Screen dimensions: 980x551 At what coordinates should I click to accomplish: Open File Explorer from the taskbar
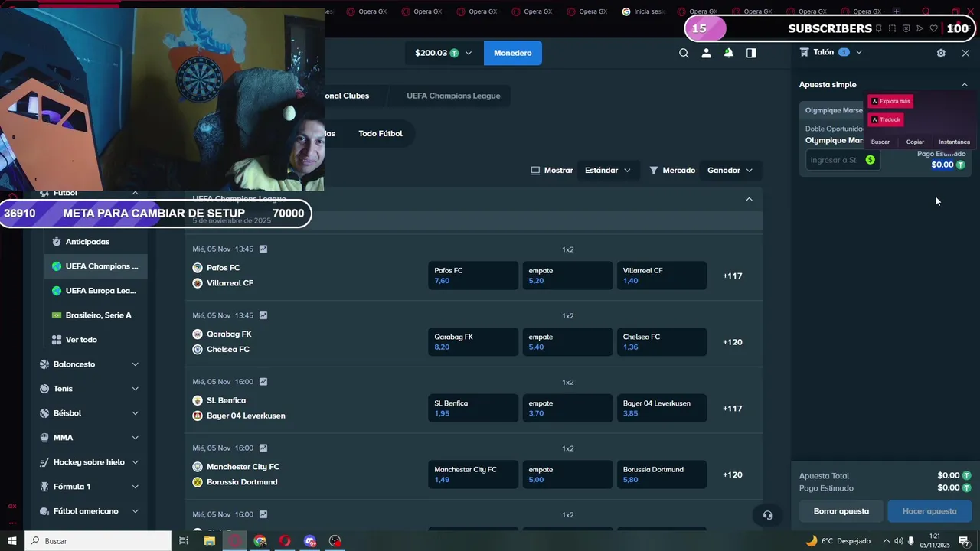point(210,541)
